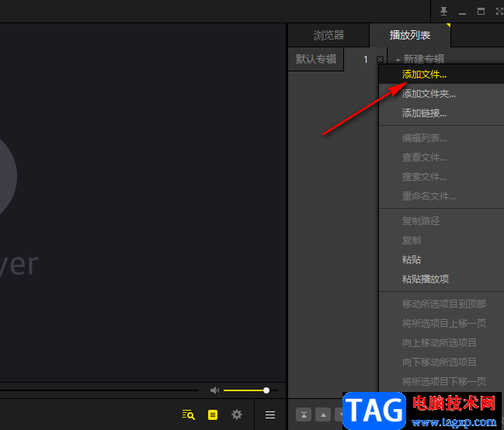Move item to top arrow button
504x430 pixels.
click(304, 414)
